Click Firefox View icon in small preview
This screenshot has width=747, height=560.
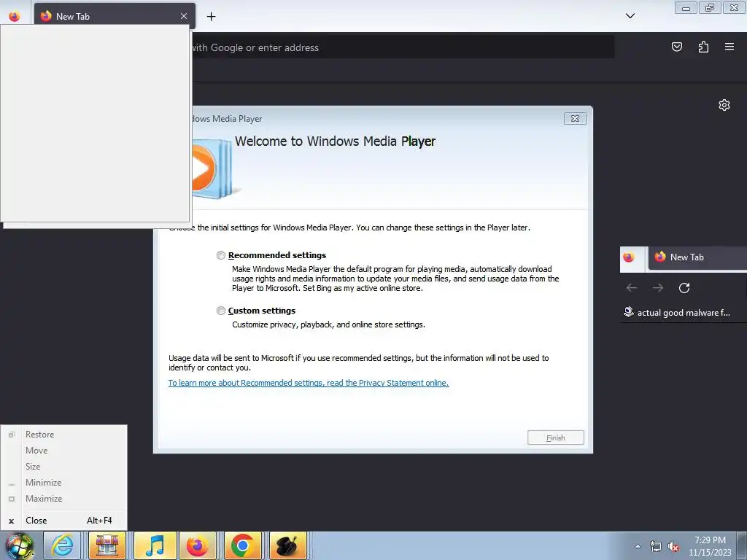pos(628,257)
